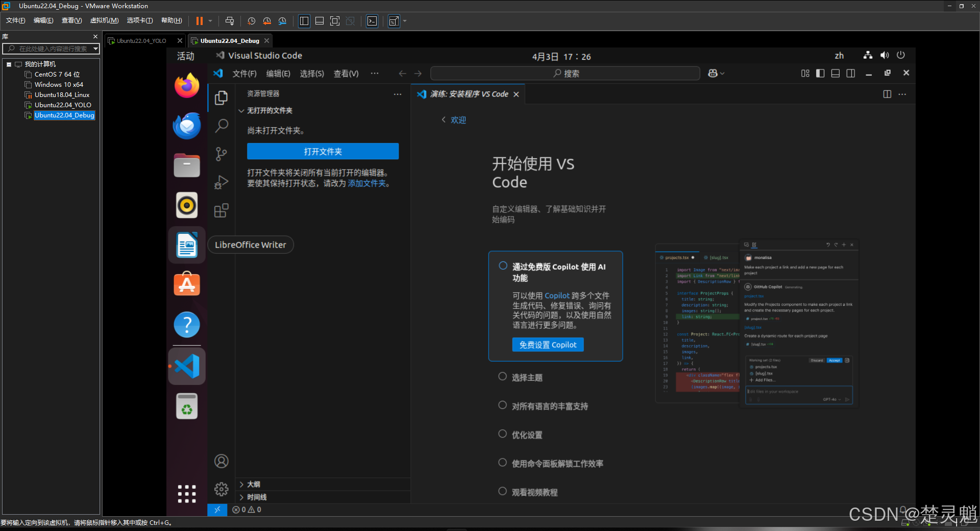Open the Search view in activity bar

click(221, 126)
